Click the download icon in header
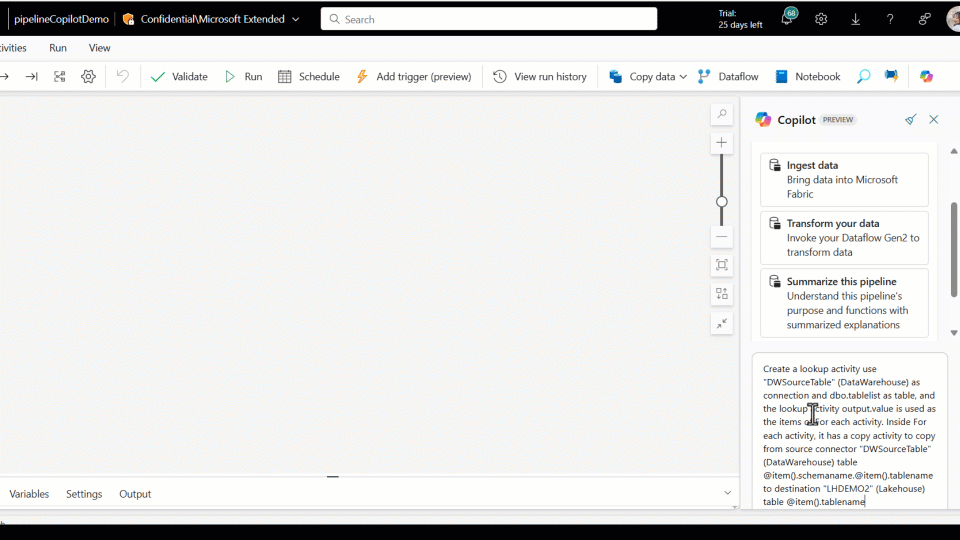 [855, 20]
